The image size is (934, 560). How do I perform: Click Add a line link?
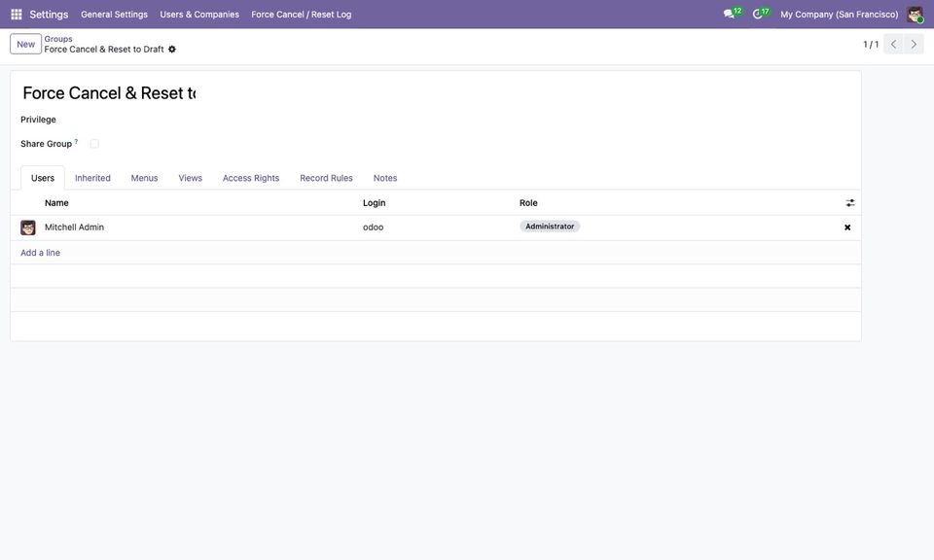tap(41, 253)
